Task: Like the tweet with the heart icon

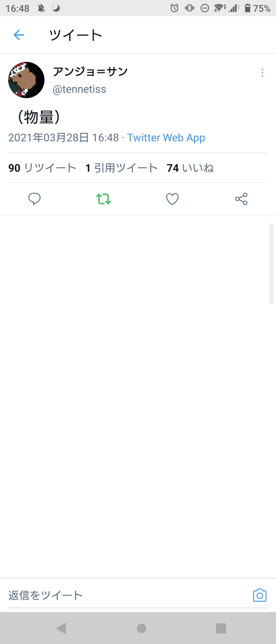Action: pyautogui.click(x=172, y=199)
